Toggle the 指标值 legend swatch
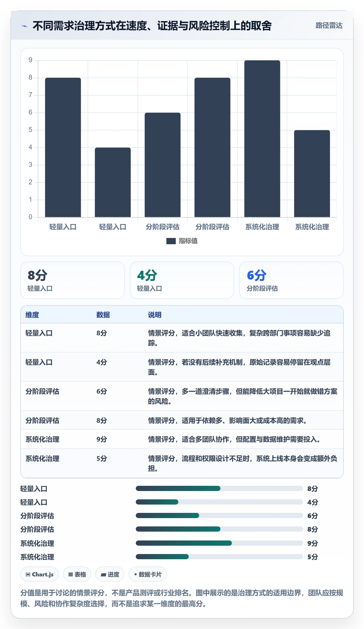Viewport: 364px width, 629px height. (171, 241)
